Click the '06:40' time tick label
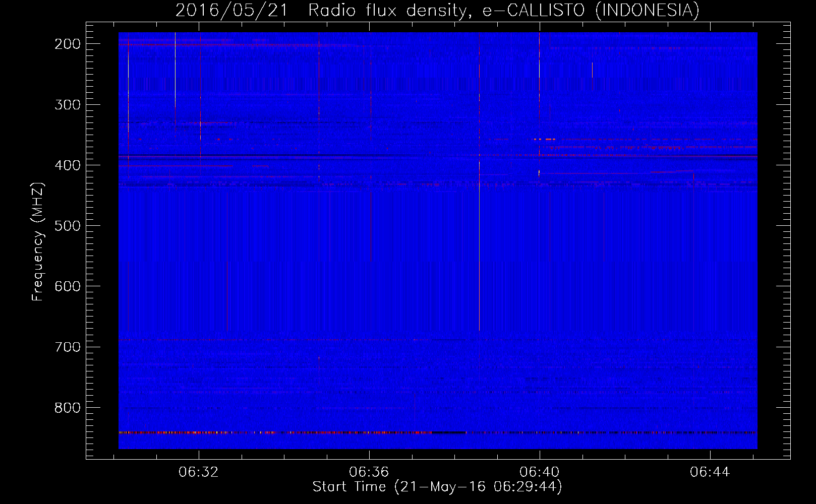This screenshot has width=816, height=504. (x=540, y=472)
